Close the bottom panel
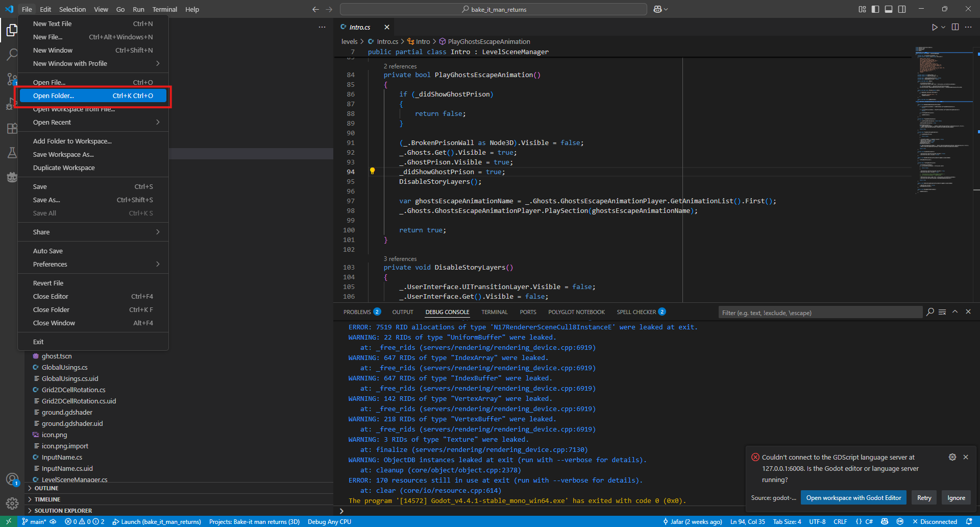This screenshot has height=527, width=980. click(968, 312)
